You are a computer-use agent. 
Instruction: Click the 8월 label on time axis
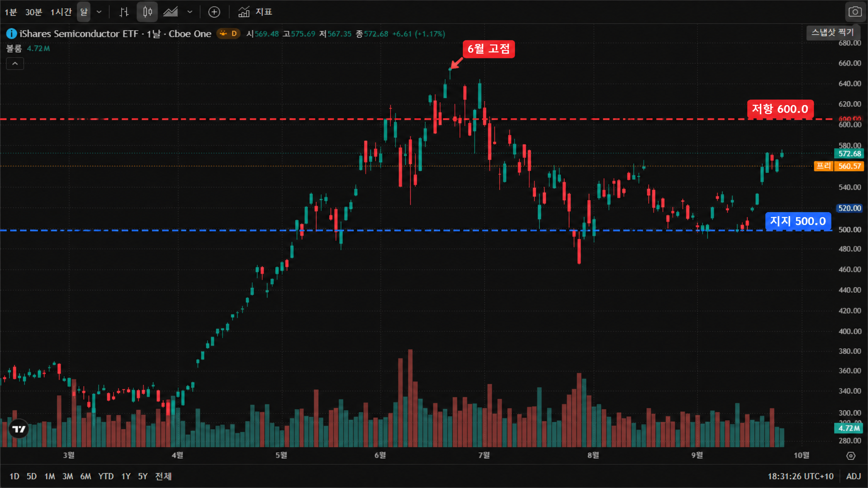tap(593, 455)
